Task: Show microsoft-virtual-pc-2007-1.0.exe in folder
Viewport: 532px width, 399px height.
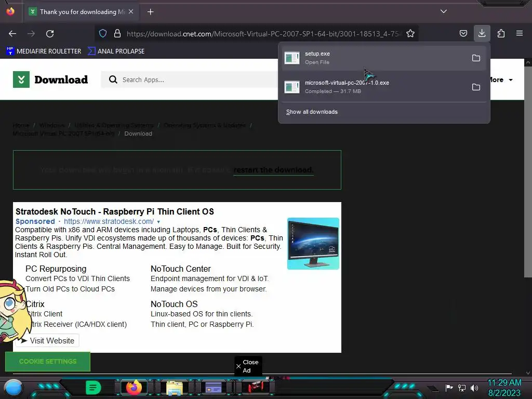Action: [476, 87]
